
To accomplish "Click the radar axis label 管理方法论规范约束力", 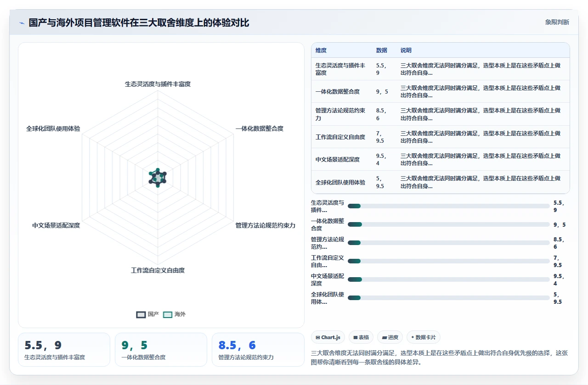I will (x=266, y=225).
